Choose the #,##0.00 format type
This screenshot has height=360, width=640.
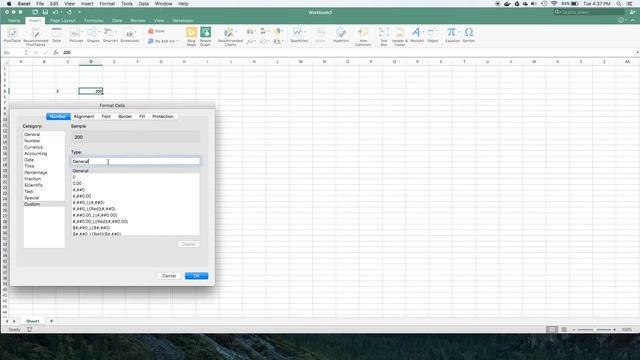pyautogui.click(x=136, y=196)
